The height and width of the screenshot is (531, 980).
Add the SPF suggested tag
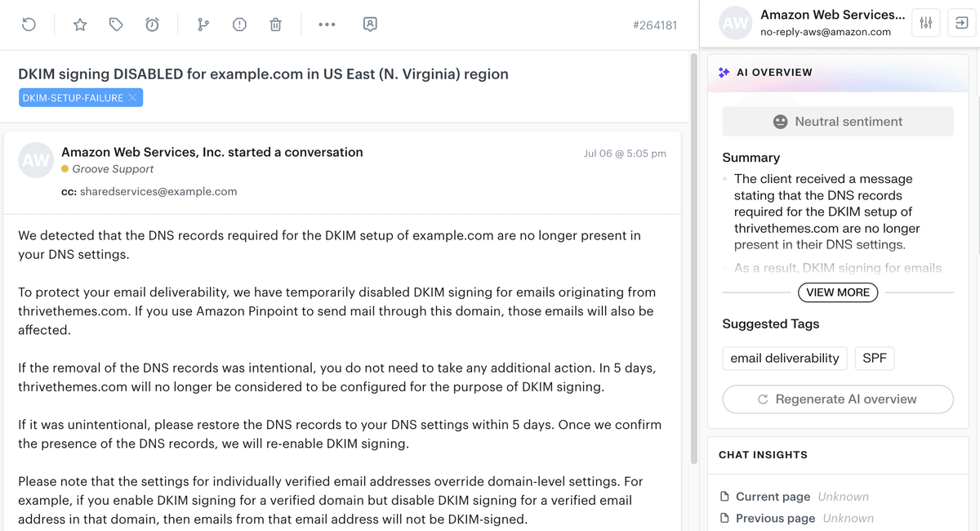875,358
